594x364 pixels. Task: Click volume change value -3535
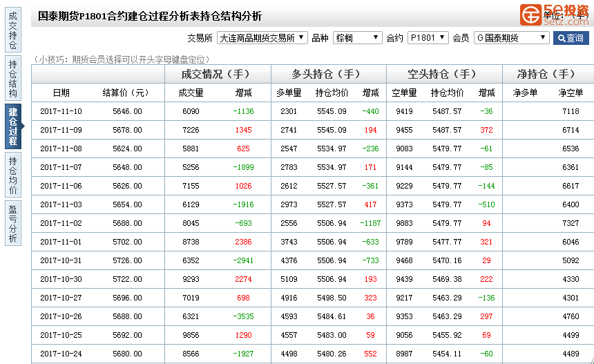tap(243, 316)
